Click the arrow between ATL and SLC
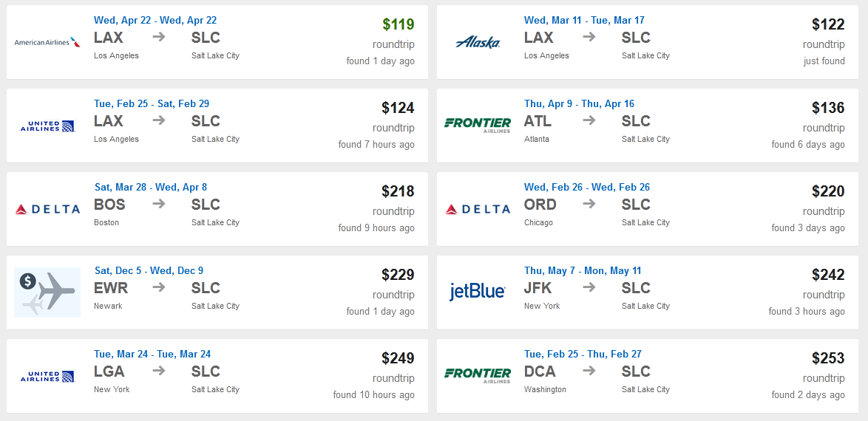The height and width of the screenshot is (421, 868). tap(589, 120)
